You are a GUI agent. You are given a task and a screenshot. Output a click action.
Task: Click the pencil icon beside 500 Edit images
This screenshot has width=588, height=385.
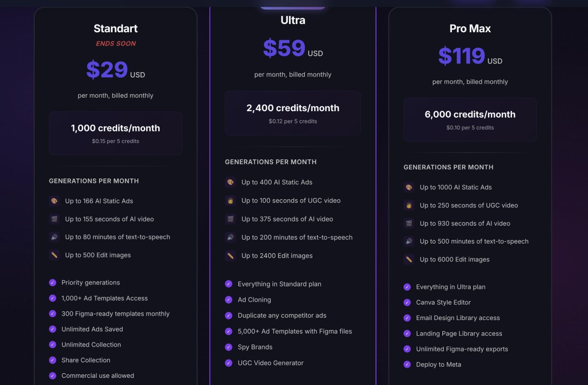click(x=54, y=255)
